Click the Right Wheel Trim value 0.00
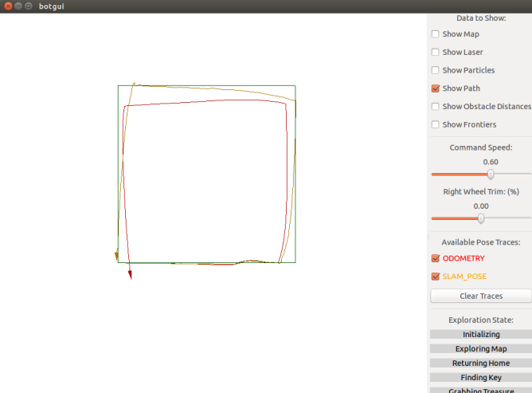 481,206
